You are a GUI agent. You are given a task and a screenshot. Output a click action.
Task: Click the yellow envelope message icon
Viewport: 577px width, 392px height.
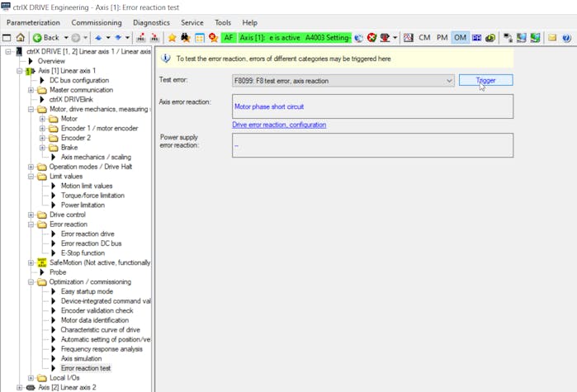(552, 38)
